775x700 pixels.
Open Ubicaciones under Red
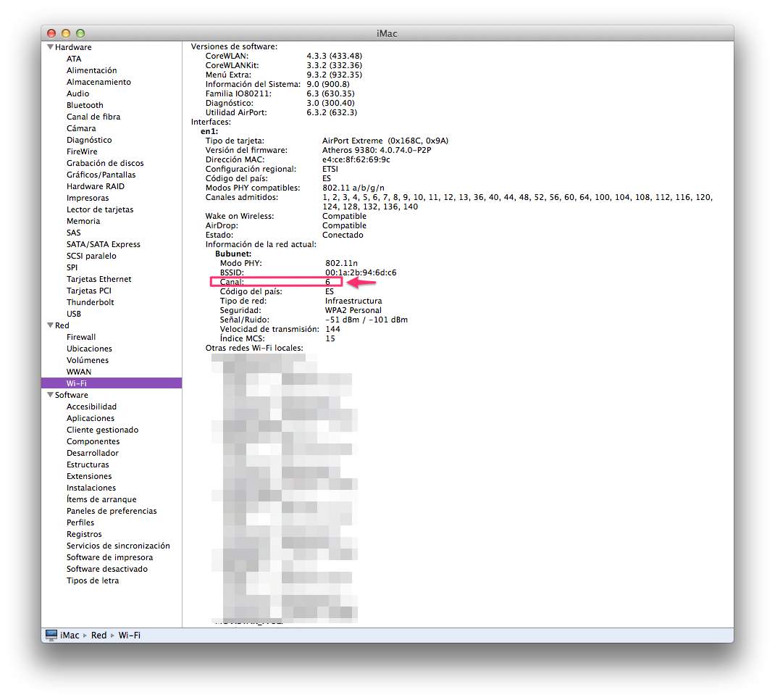point(89,349)
